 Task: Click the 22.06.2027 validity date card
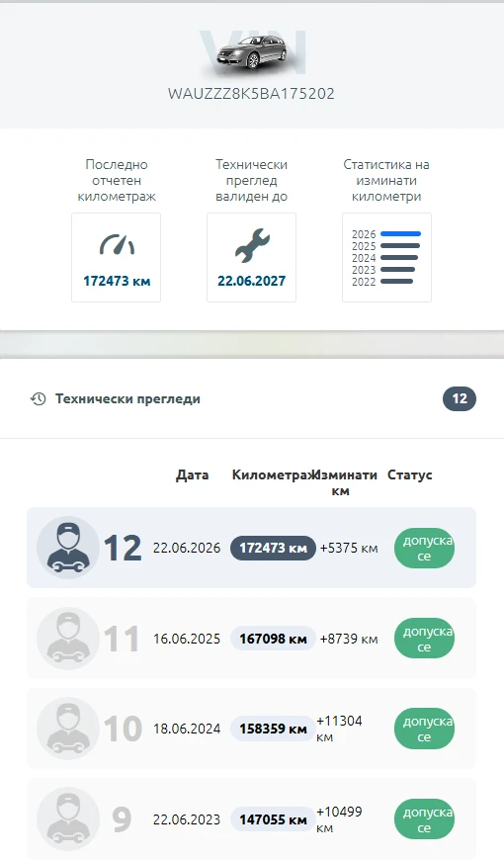coord(252,257)
